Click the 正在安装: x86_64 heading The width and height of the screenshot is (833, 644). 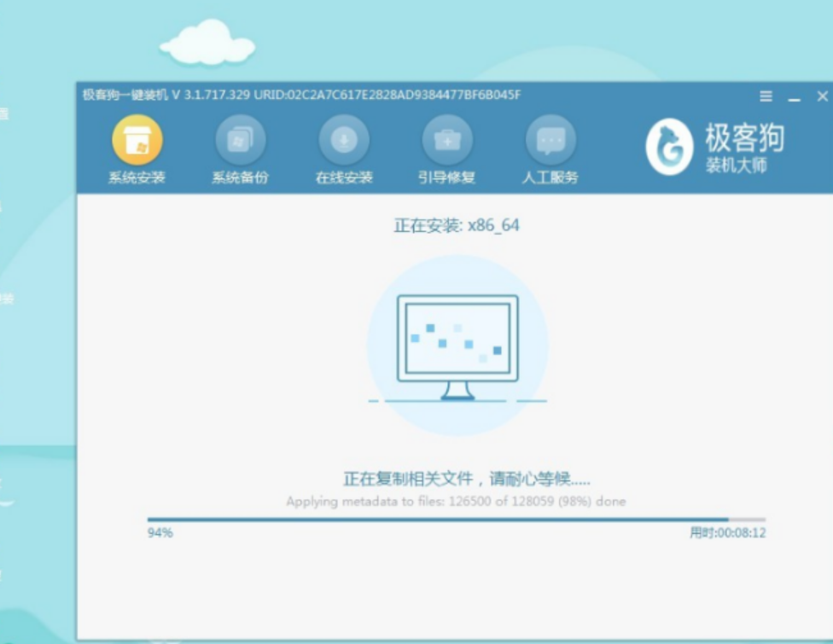457,225
